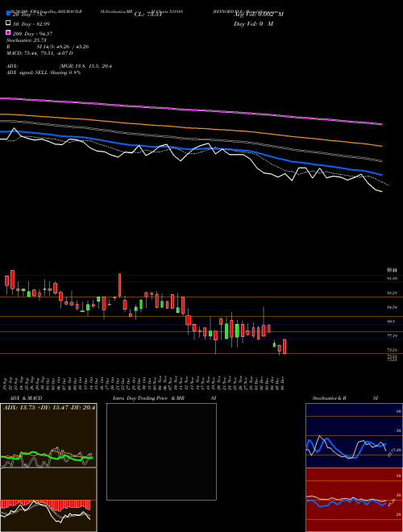
Task: Click the empty intraday trading price panel
Action: pyautogui.click(x=161, y=451)
